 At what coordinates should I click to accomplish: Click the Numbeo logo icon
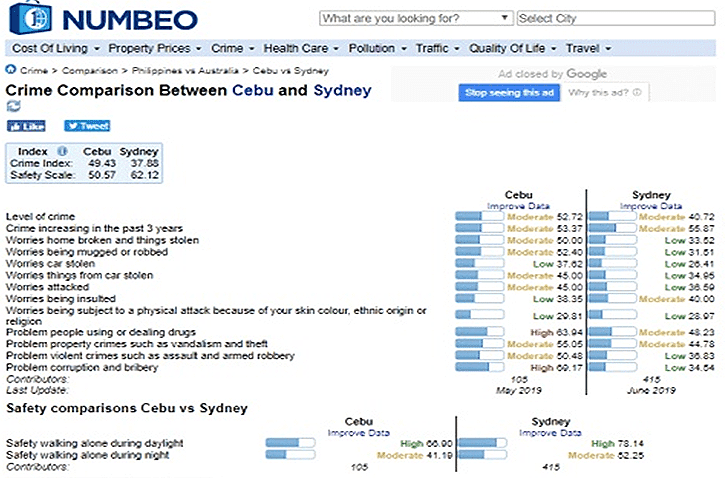click(x=30, y=18)
